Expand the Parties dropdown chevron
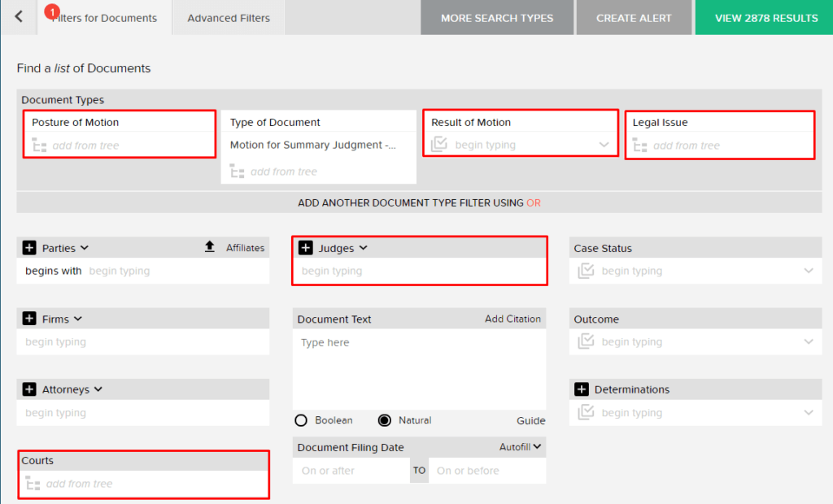Image resolution: width=833 pixels, height=504 pixels. (x=85, y=247)
